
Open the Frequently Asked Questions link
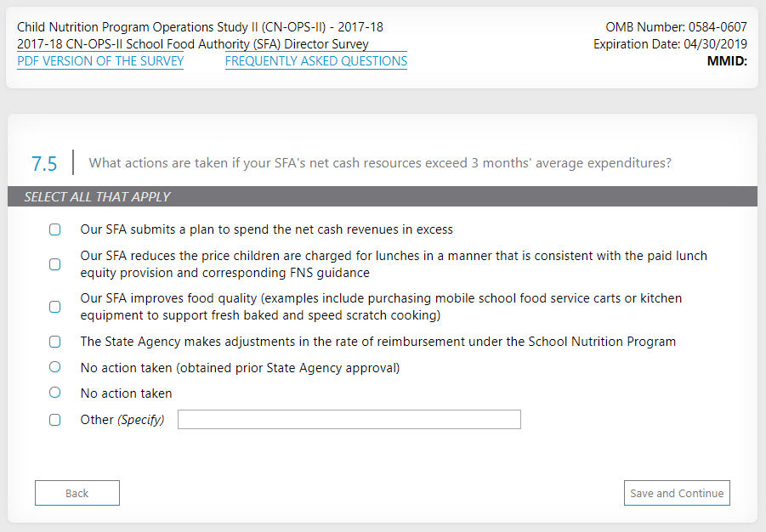pyautogui.click(x=315, y=61)
